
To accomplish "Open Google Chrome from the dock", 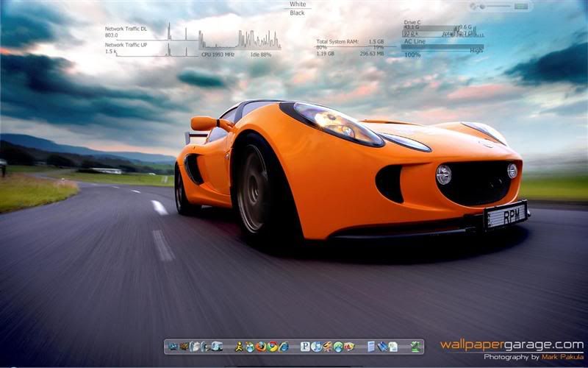I will pos(272,347).
